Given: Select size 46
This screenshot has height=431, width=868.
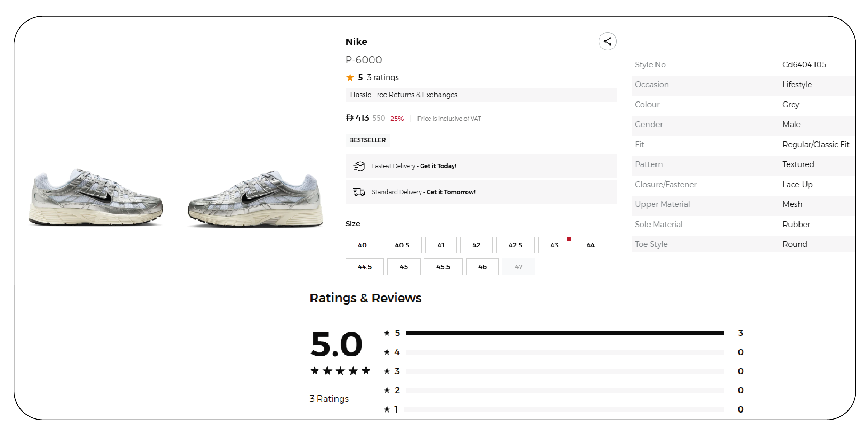Looking at the screenshot, I should pos(482,267).
